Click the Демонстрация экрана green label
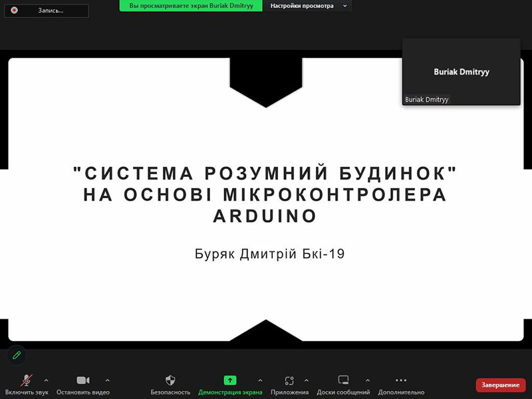 click(x=230, y=392)
